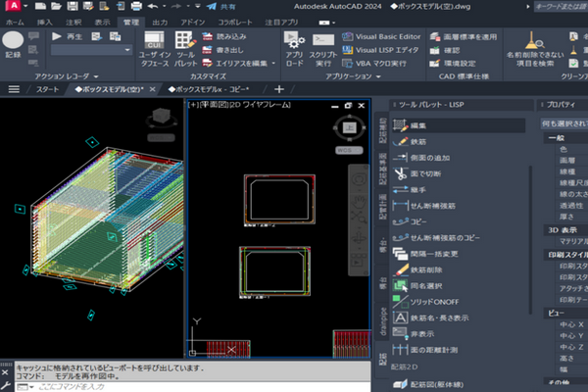This screenshot has width=588, height=392.
Task: Click the 確認 icon in CAD標準仕様
Action: [x=435, y=50]
